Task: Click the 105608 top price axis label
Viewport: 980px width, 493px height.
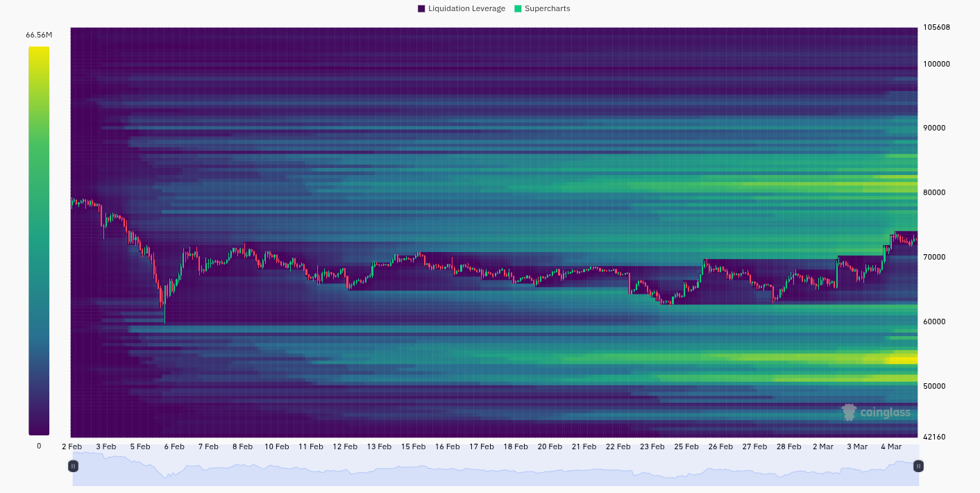Action: [x=936, y=28]
